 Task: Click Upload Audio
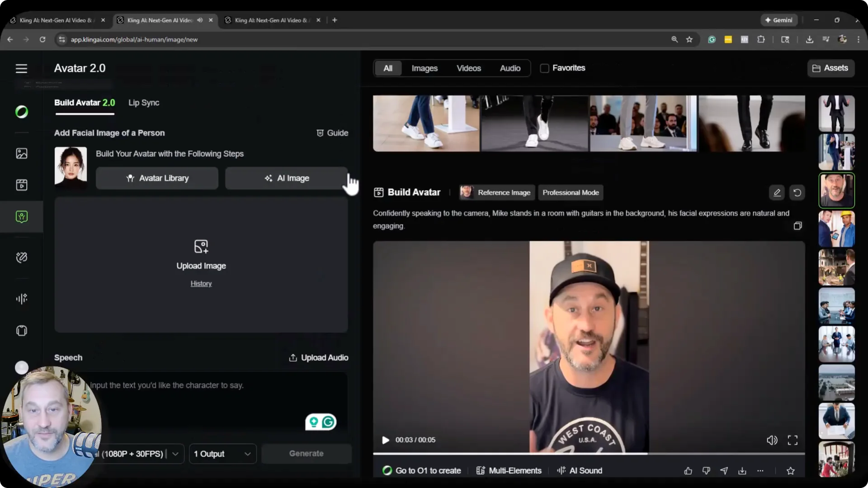[319, 357]
